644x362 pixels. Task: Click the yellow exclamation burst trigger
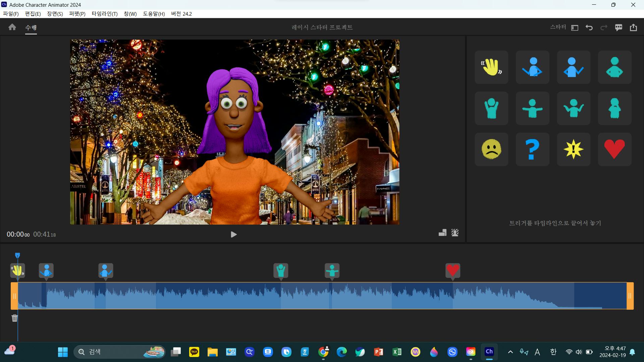point(574,149)
